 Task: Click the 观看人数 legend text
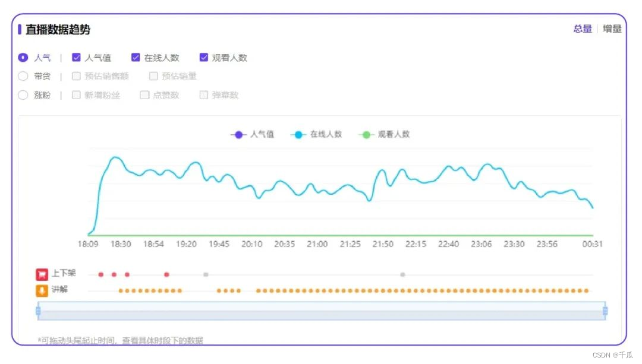click(394, 134)
